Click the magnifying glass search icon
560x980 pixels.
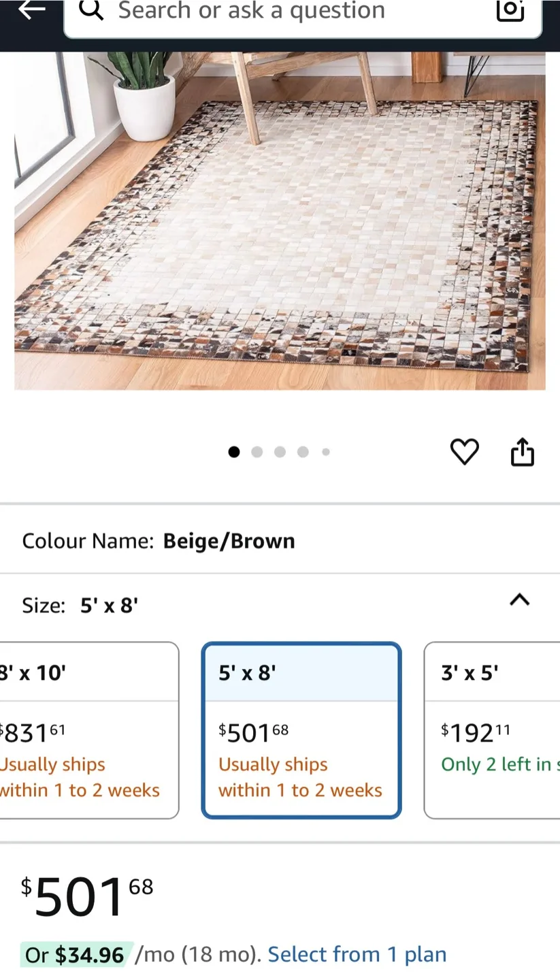pyautogui.click(x=92, y=12)
